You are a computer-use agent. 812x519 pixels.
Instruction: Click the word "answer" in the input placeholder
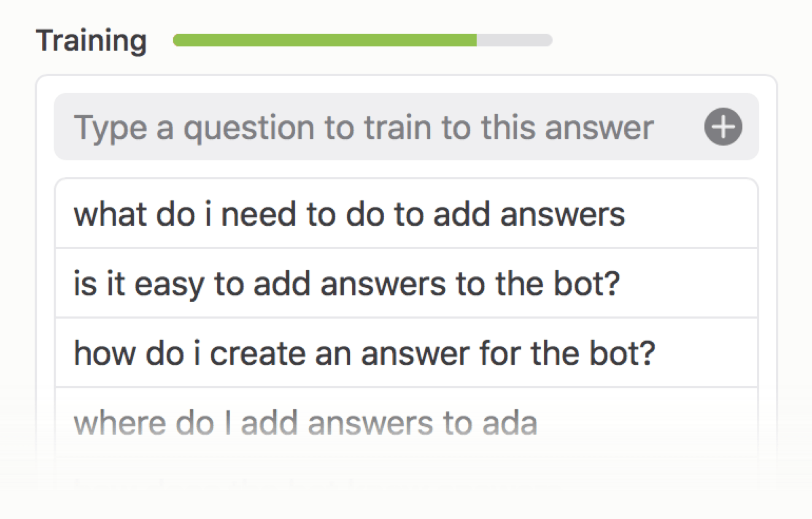coord(599,127)
